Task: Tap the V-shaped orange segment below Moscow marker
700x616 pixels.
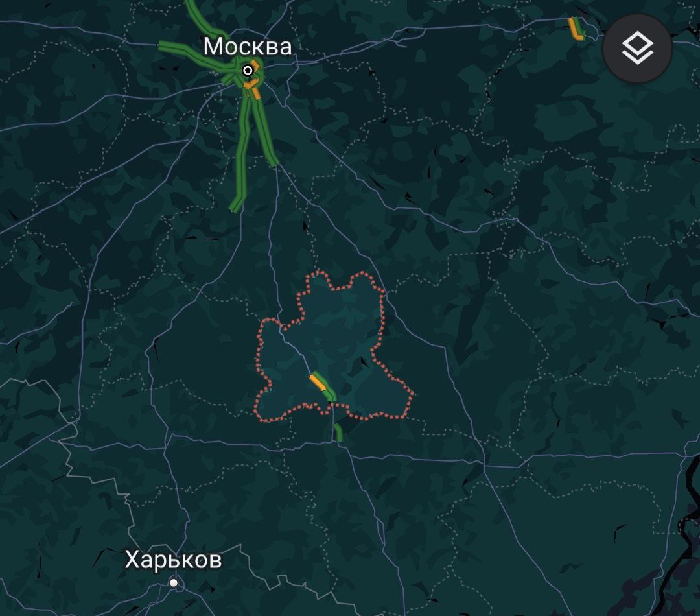Action: point(251,84)
